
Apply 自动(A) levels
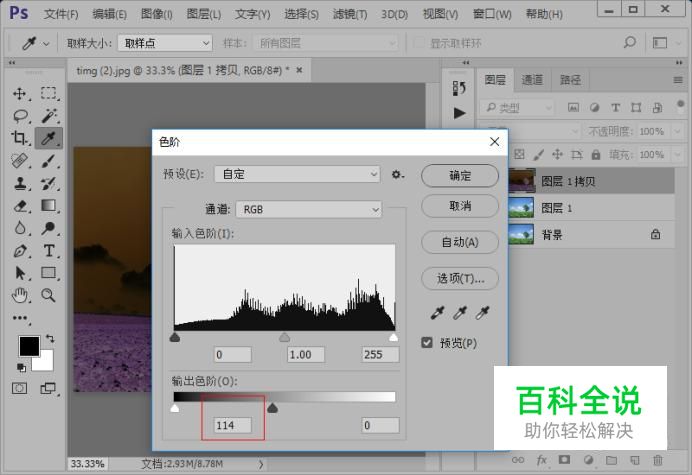point(460,242)
